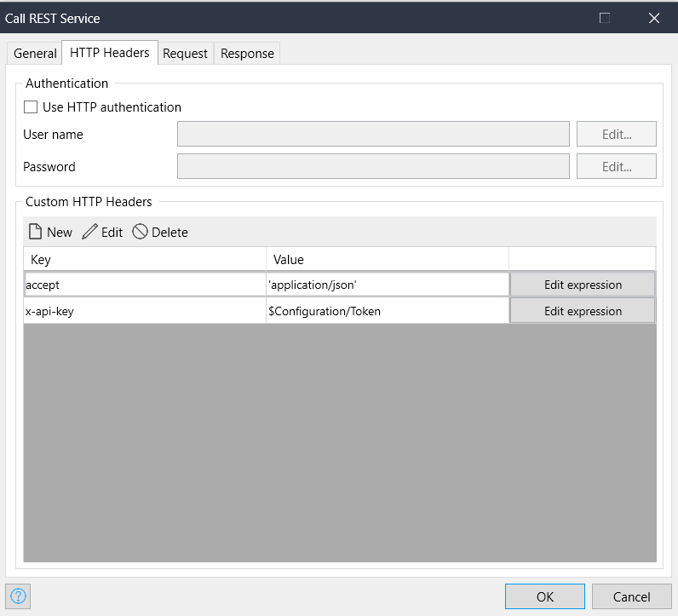Switch to the General tab
The width and height of the screenshot is (678, 616).
pyautogui.click(x=35, y=53)
